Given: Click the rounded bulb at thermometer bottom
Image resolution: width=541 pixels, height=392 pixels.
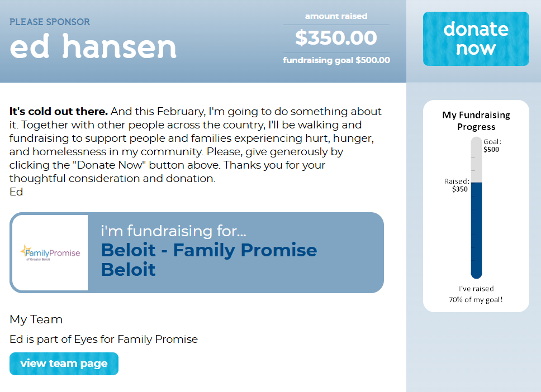Looking at the screenshot, I should 476,274.
